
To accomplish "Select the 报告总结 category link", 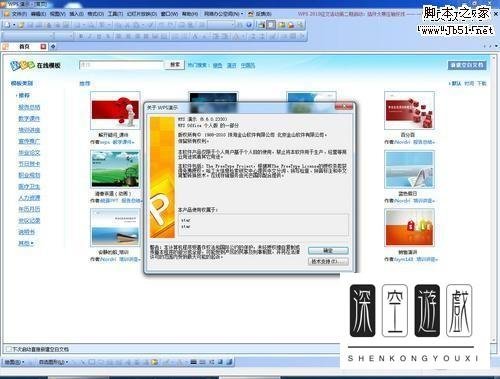I will (x=29, y=107).
